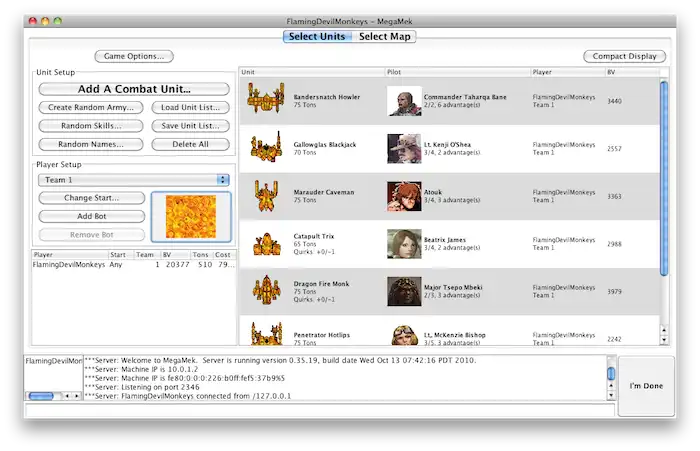Click the 'Listening on port 2346' server message

tap(142, 387)
